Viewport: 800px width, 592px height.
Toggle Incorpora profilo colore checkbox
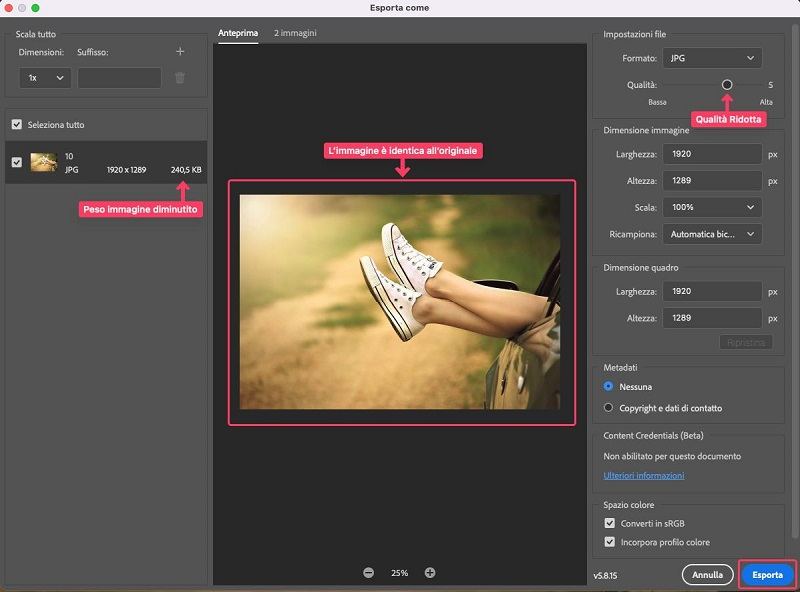tap(610, 542)
